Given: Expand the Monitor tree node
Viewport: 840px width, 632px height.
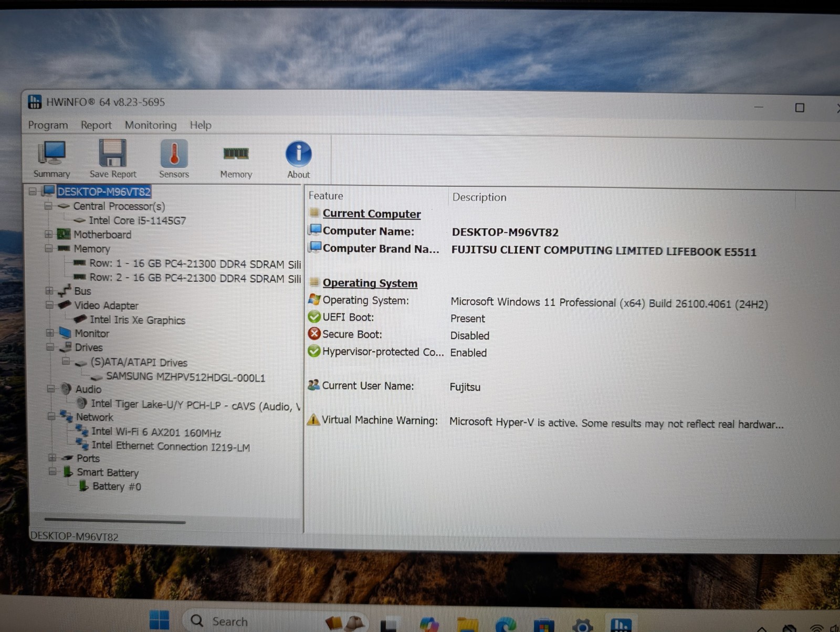Looking at the screenshot, I should point(49,333).
